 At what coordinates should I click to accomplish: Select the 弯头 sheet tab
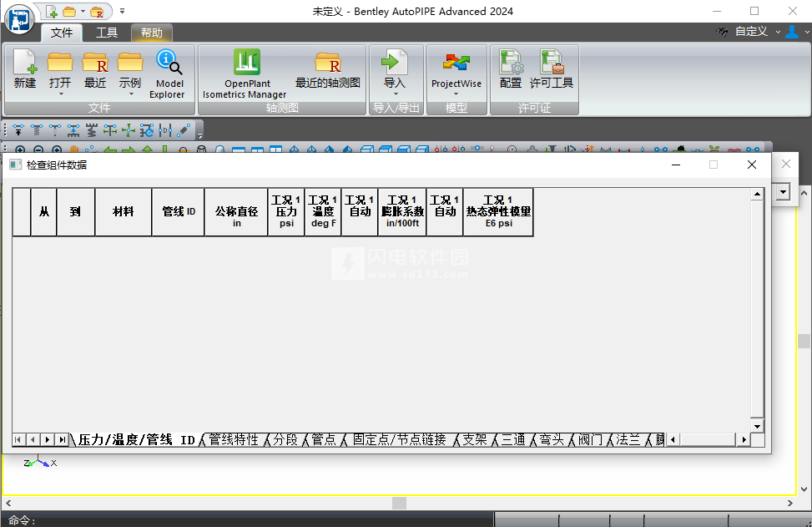coord(552,440)
